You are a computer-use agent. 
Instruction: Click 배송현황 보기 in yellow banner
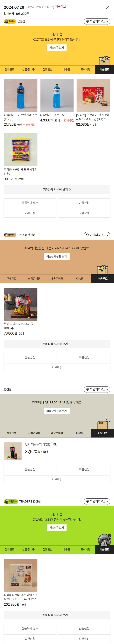click(57, 47)
